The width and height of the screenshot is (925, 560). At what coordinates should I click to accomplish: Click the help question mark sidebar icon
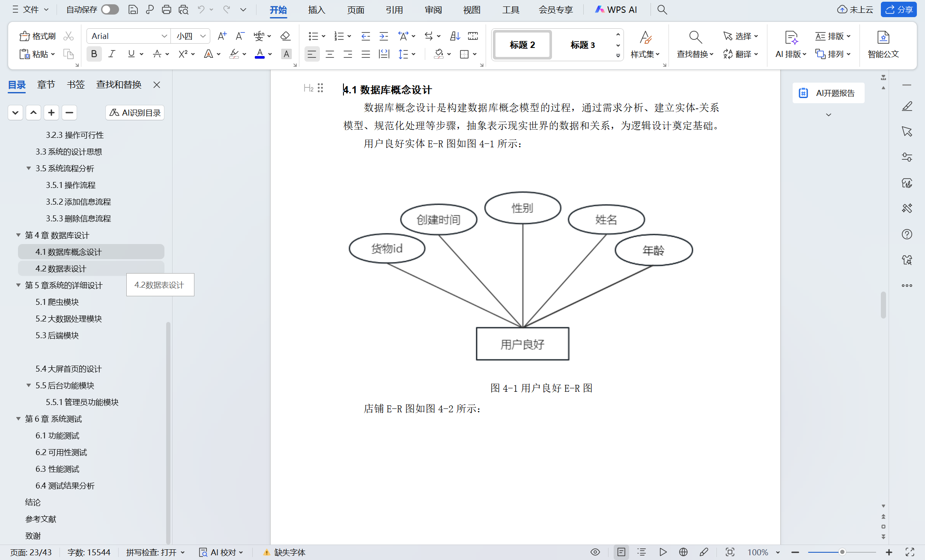907,234
